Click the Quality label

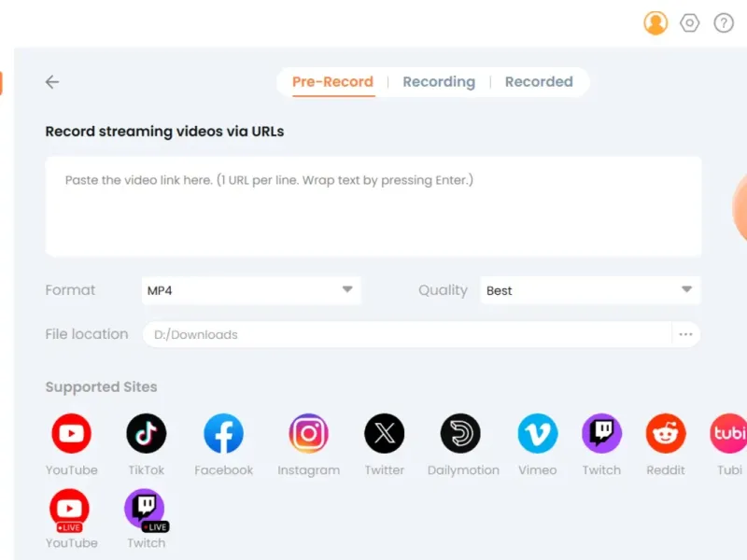click(x=443, y=290)
